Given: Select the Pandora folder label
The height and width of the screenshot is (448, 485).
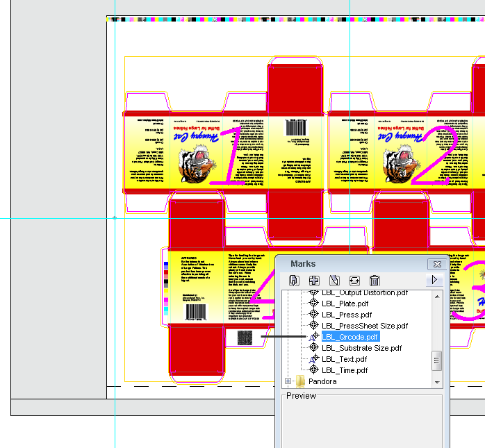Looking at the screenshot, I should 322,381.
